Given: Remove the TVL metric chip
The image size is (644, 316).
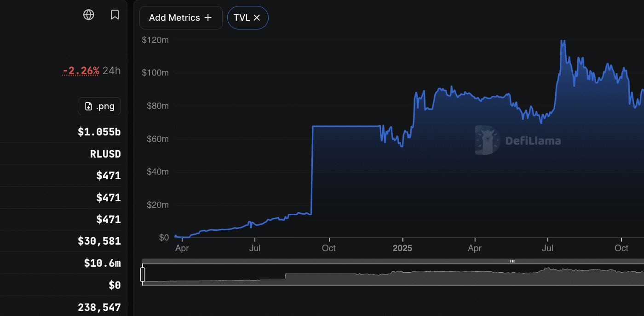Looking at the screenshot, I should click(257, 18).
